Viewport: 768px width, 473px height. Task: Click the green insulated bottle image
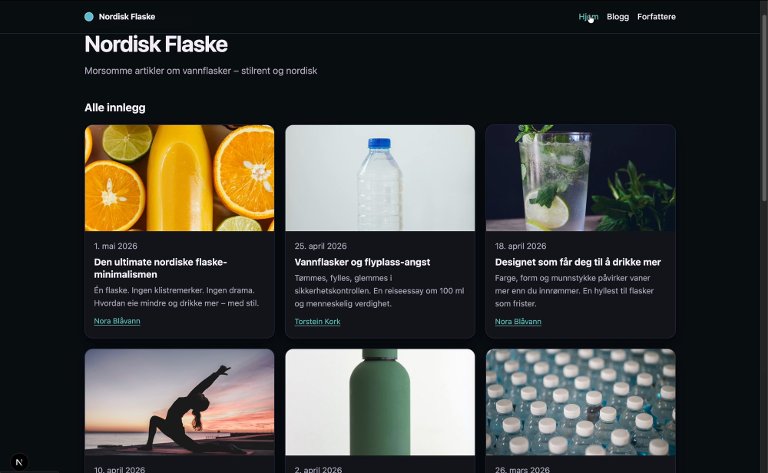pyautogui.click(x=380, y=402)
